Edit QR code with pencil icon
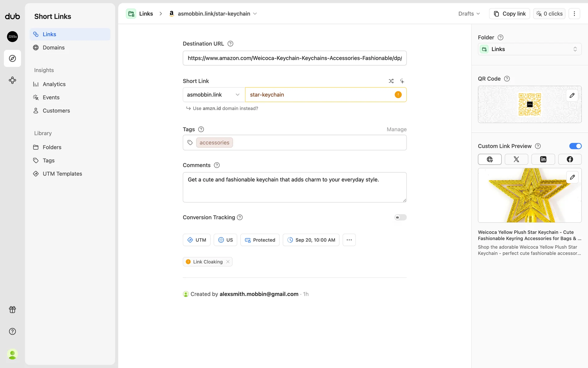This screenshot has width=588, height=368. 572,95
